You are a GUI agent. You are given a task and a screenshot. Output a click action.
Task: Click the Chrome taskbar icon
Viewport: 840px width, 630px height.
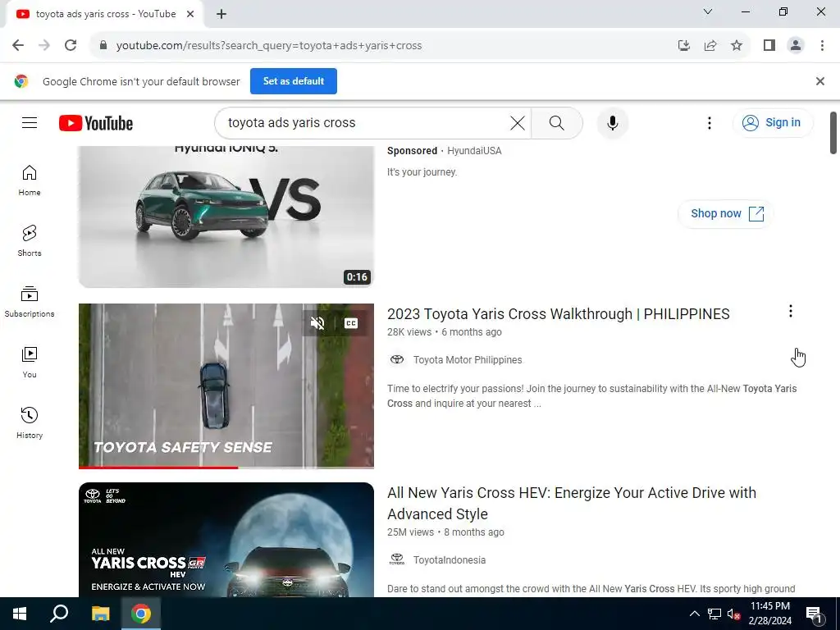[141, 614]
